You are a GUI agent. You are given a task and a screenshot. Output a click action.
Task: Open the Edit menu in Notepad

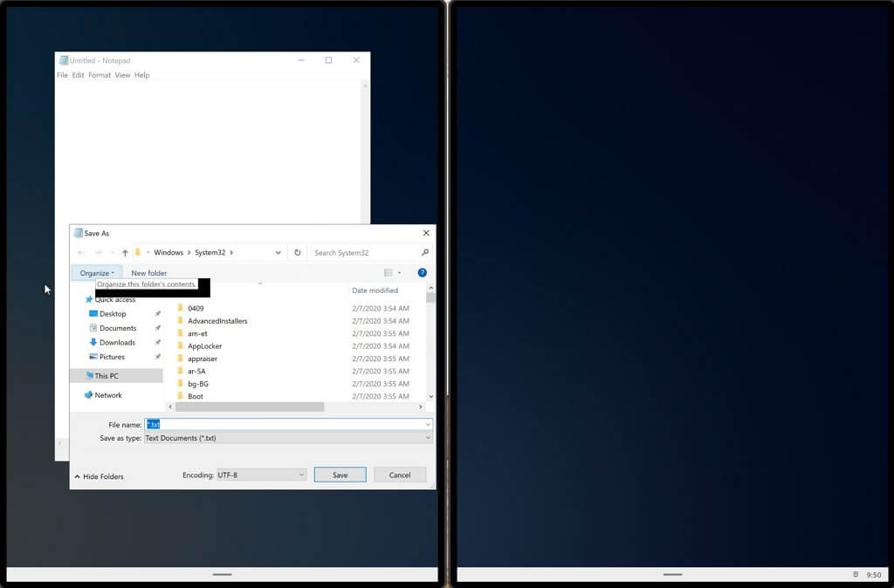pyautogui.click(x=78, y=75)
